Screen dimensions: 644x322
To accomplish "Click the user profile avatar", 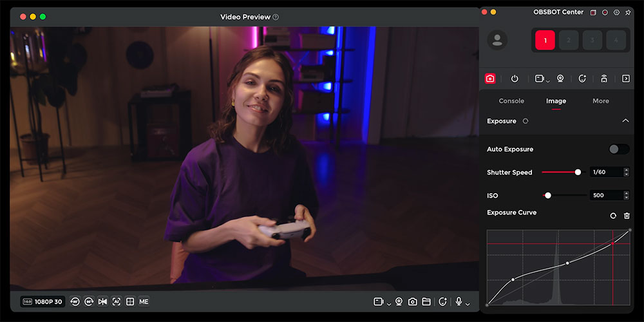I will [497, 40].
